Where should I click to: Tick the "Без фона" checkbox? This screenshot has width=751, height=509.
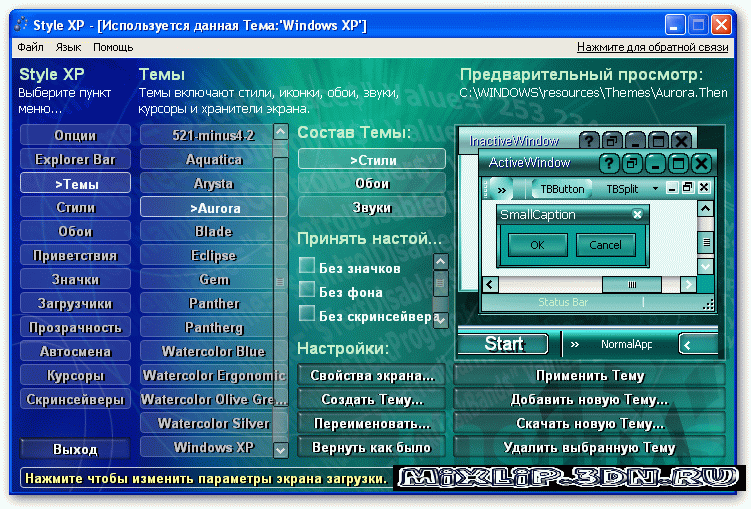(307, 289)
